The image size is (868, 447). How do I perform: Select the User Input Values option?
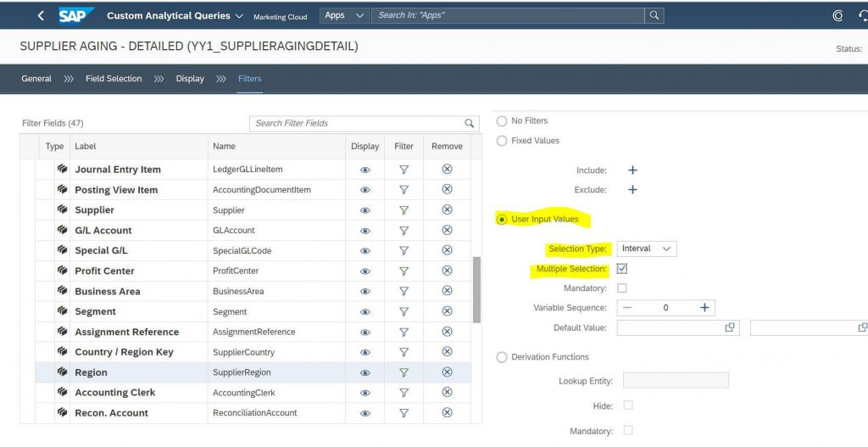tap(502, 220)
